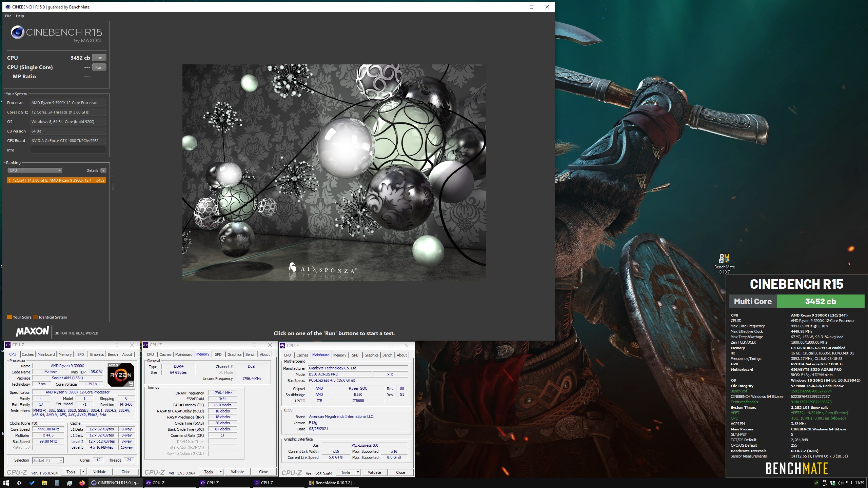Open SPD tab in the Memory CPU-Z window
868x488 pixels.
(x=218, y=354)
